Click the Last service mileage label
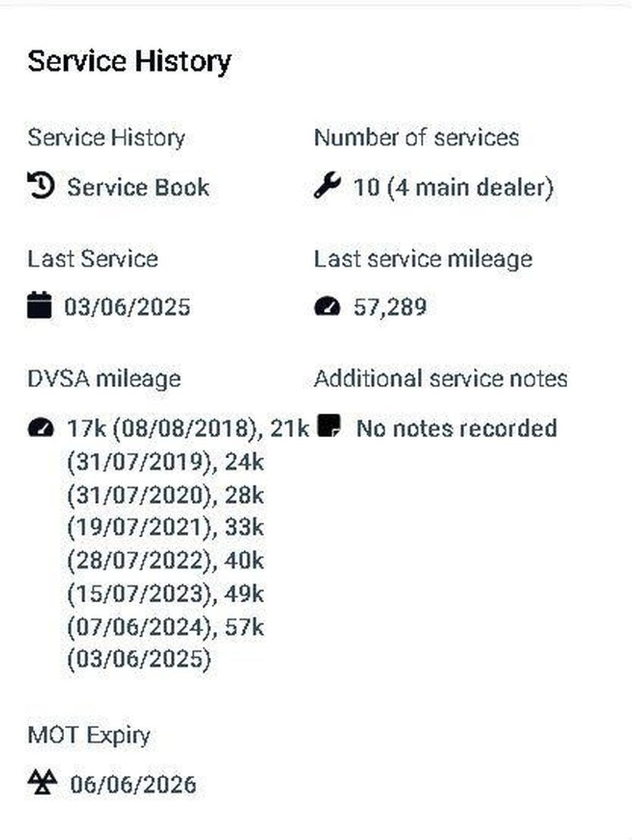This screenshot has height=840, width=632. pos(423,259)
